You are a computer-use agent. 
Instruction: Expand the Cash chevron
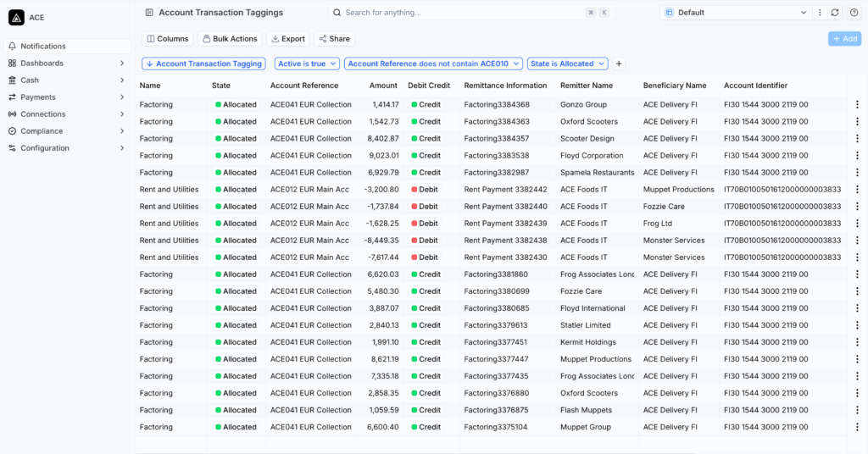click(x=122, y=80)
